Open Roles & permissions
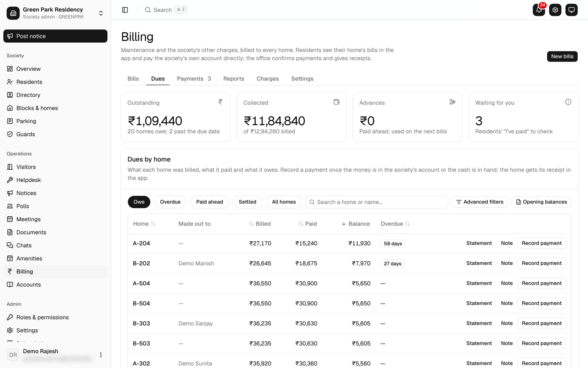588x368 pixels. click(x=55, y=317)
